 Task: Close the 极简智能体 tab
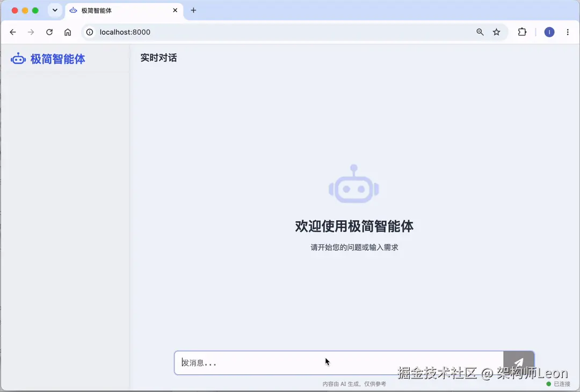point(175,10)
